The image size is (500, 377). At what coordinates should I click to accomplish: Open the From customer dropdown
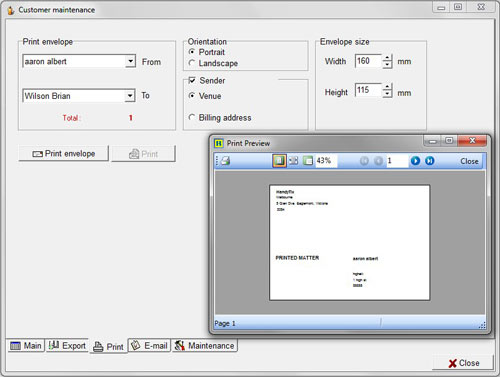[130, 61]
